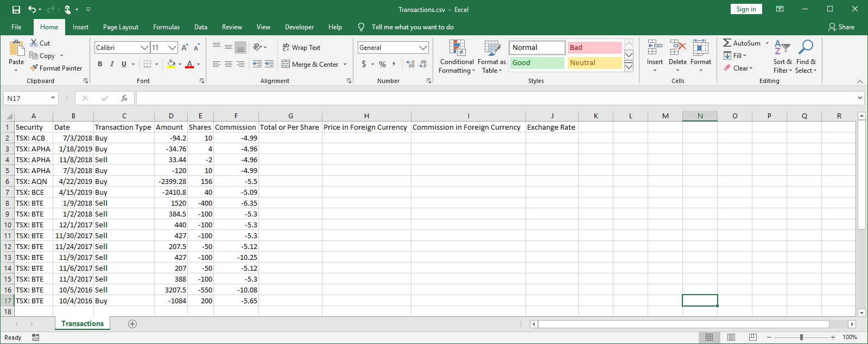The image size is (868, 344).
Task: Increase decimal places
Action: [x=410, y=64]
